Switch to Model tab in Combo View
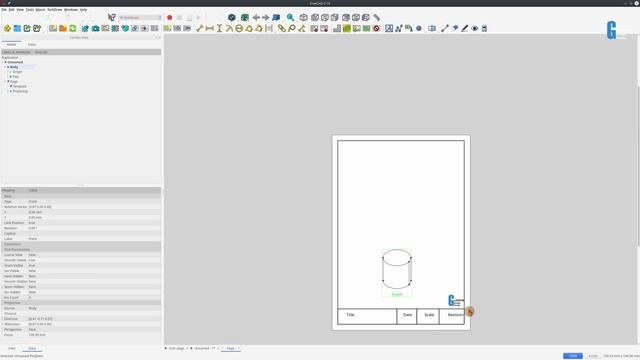640x360 pixels. coord(11,44)
